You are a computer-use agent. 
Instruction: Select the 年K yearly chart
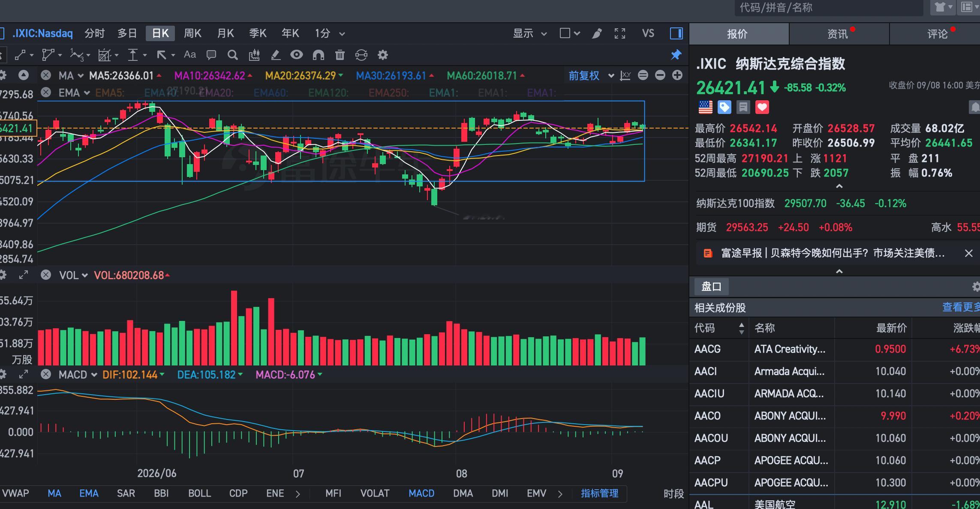point(290,33)
